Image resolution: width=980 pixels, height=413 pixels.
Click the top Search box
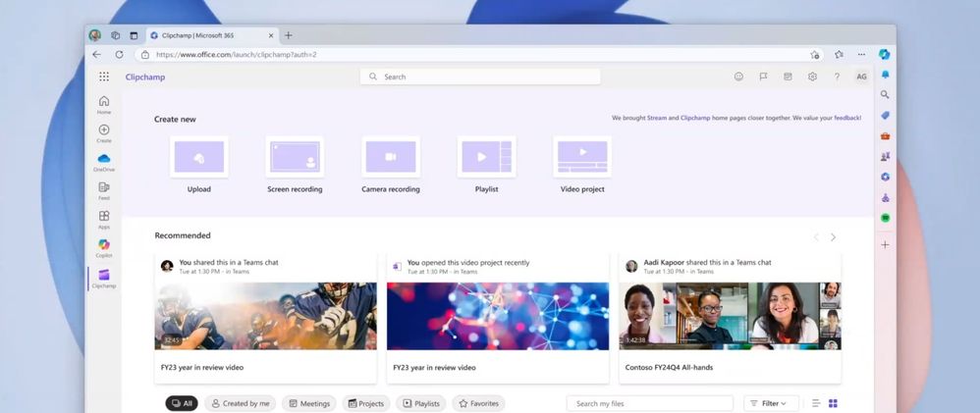[480, 77]
